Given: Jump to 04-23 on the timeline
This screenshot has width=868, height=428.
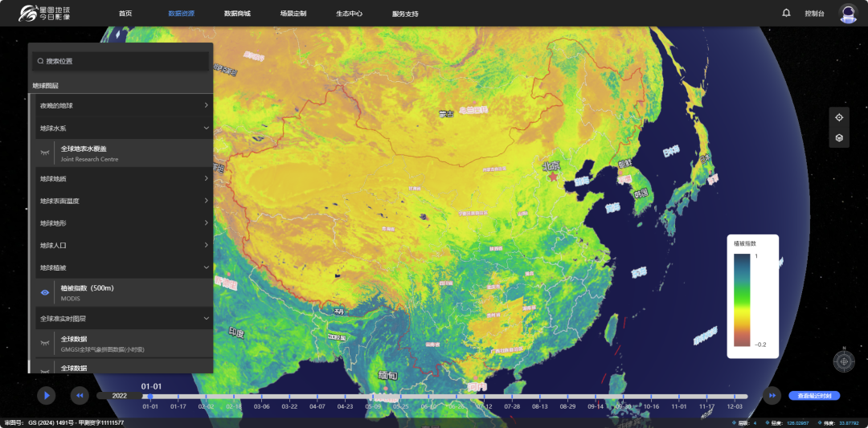Looking at the screenshot, I should coord(345,406).
